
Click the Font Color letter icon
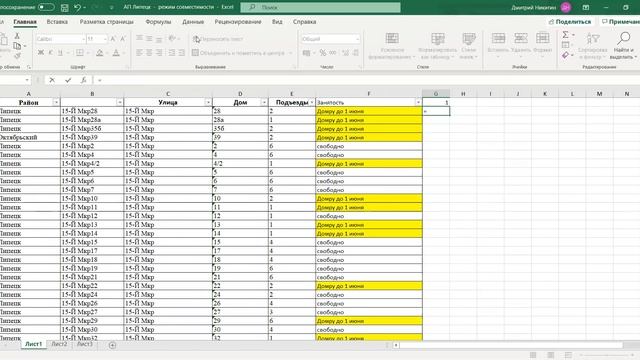pyautogui.click(x=116, y=53)
